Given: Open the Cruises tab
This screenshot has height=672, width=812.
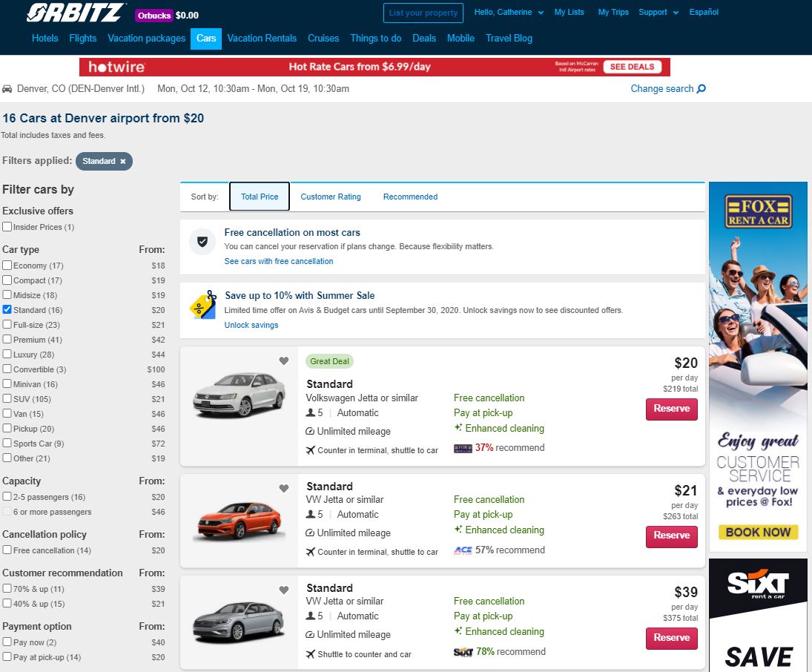Looking at the screenshot, I should point(323,39).
